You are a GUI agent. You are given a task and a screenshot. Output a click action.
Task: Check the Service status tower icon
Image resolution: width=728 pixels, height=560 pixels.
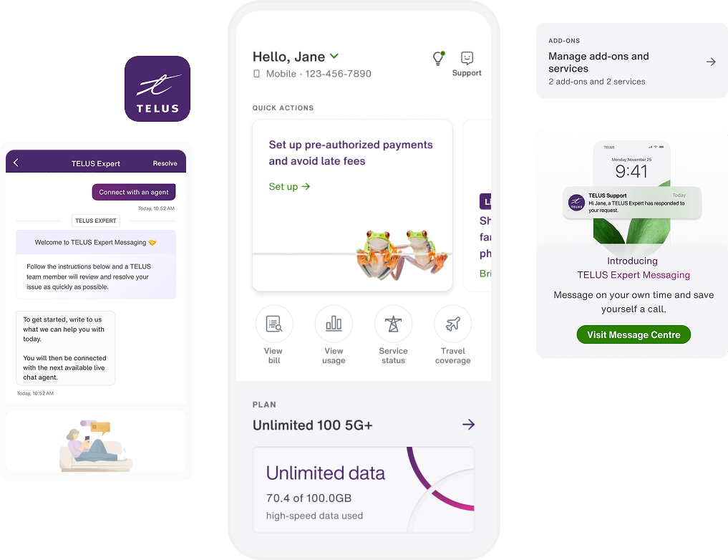[393, 324]
